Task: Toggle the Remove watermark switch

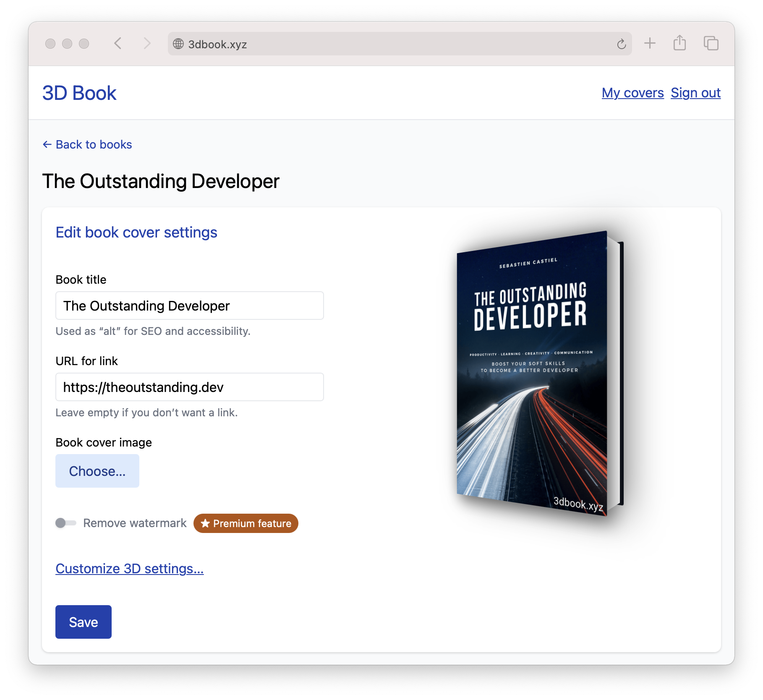Action: click(x=66, y=523)
